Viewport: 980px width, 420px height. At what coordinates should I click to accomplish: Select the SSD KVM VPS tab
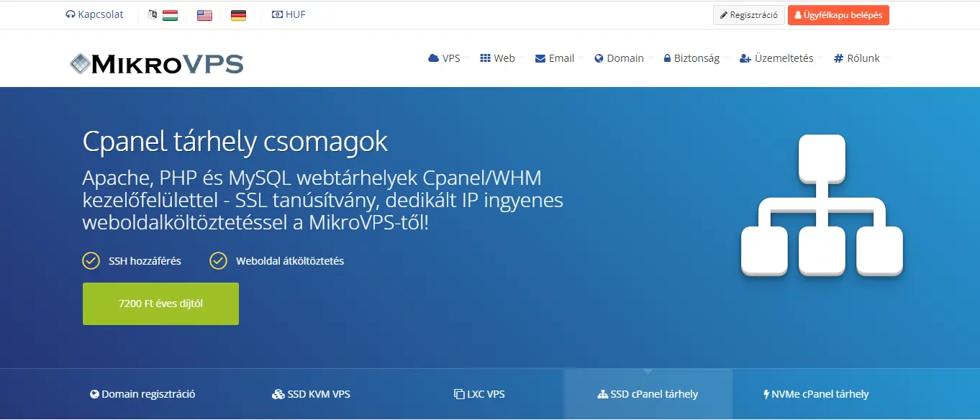[311, 394]
